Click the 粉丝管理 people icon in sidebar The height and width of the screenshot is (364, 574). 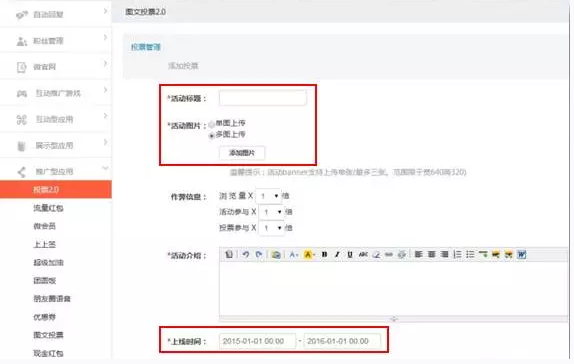coord(22,41)
